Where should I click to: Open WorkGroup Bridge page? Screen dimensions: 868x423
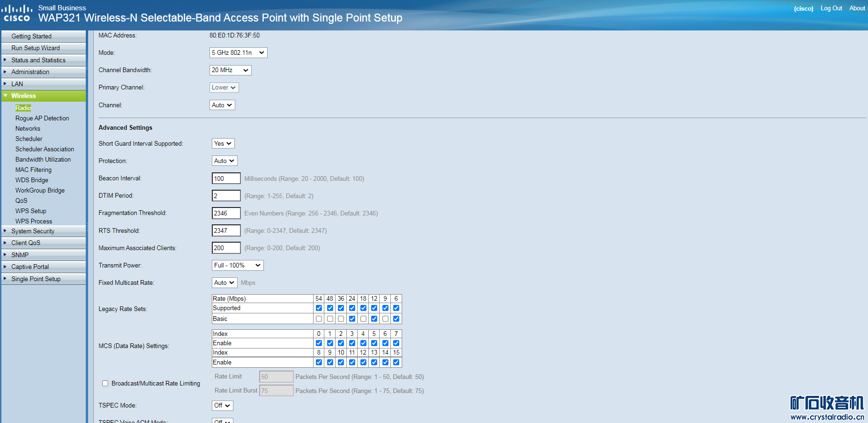[40, 190]
